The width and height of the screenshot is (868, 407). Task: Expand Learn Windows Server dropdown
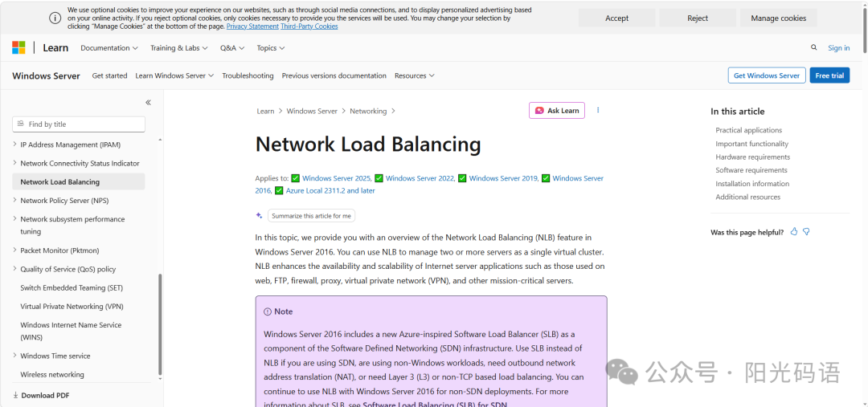[174, 75]
